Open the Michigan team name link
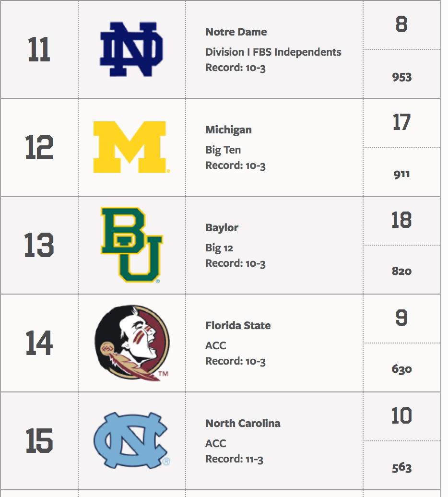Screen dimensions: 448x497 (x=228, y=130)
